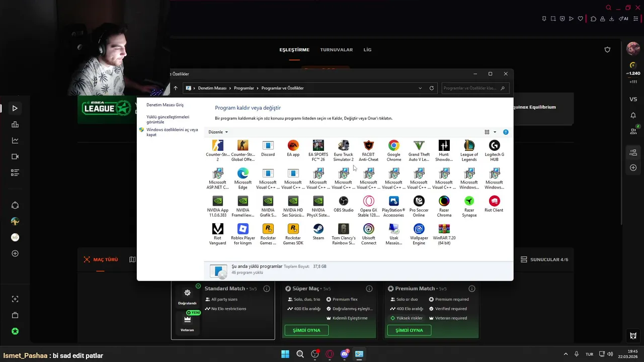Screen dimensions: 644x362
Task: Select Grand Theft Auto V entry
Action: tap(419, 150)
